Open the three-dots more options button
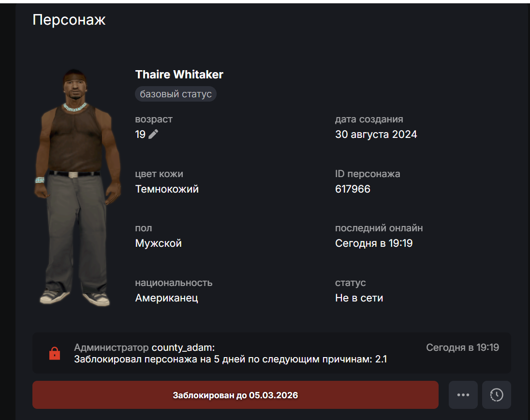Screen dimensions: 530x420 point(463,395)
